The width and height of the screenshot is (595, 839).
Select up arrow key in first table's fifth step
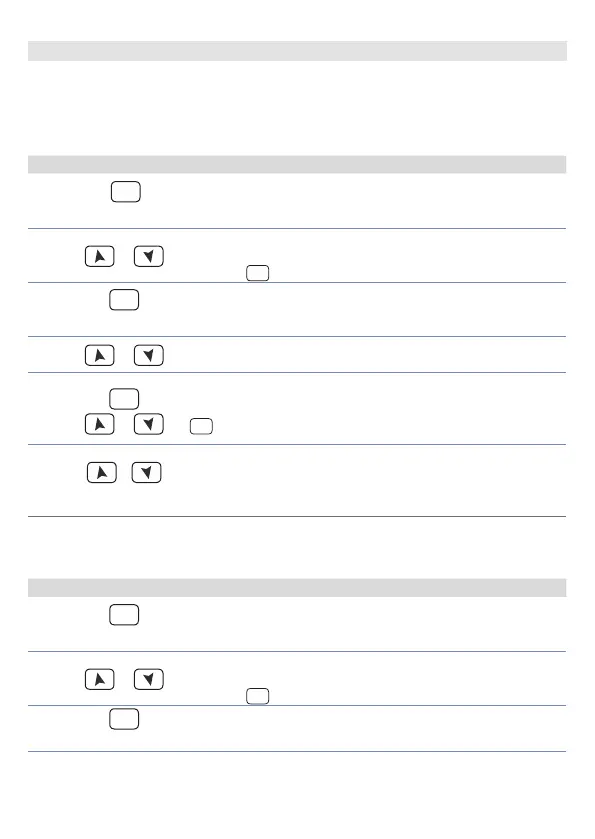tap(100, 424)
